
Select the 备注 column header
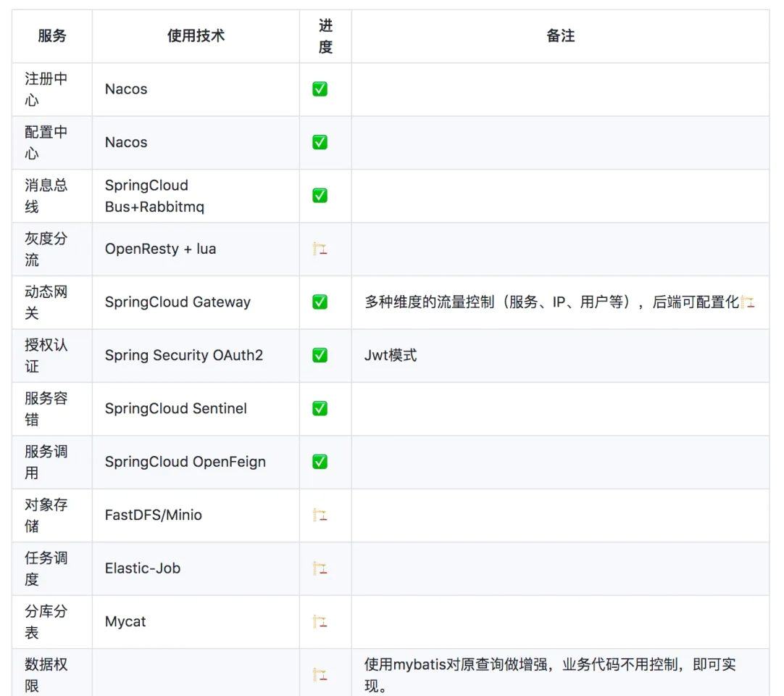tap(561, 36)
